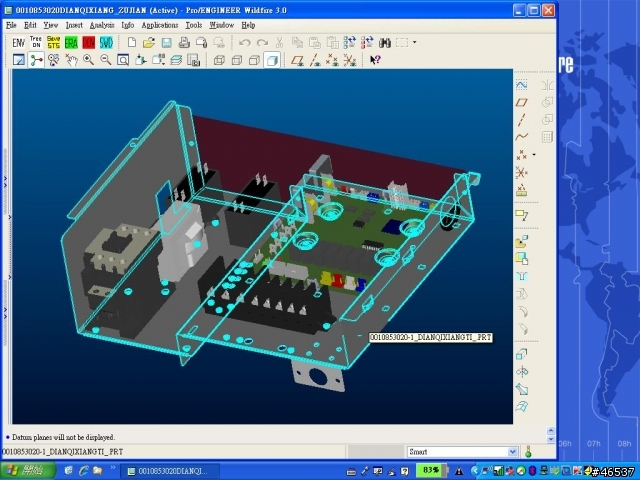Toggle coordinate systems display on/off
640x480 pixels.
[x=350, y=60]
